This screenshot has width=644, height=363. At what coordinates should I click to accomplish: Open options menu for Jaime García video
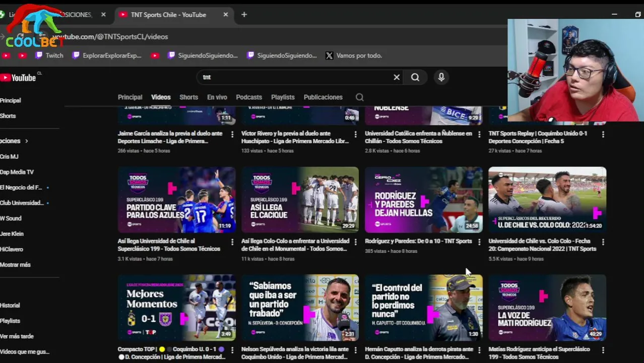point(232,135)
